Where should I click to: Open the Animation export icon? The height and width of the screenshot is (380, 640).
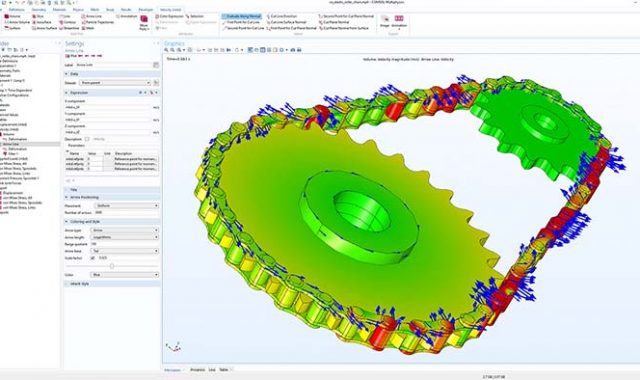(x=399, y=21)
